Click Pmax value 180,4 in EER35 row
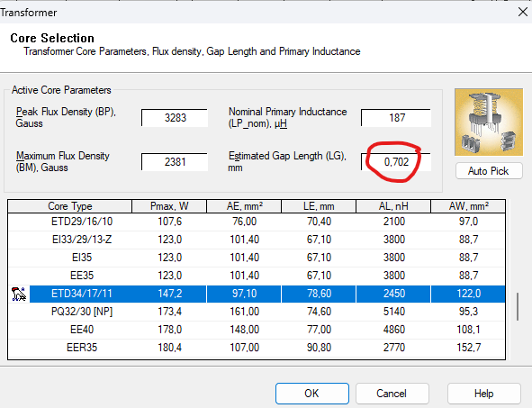532x408 pixels. click(169, 348)
